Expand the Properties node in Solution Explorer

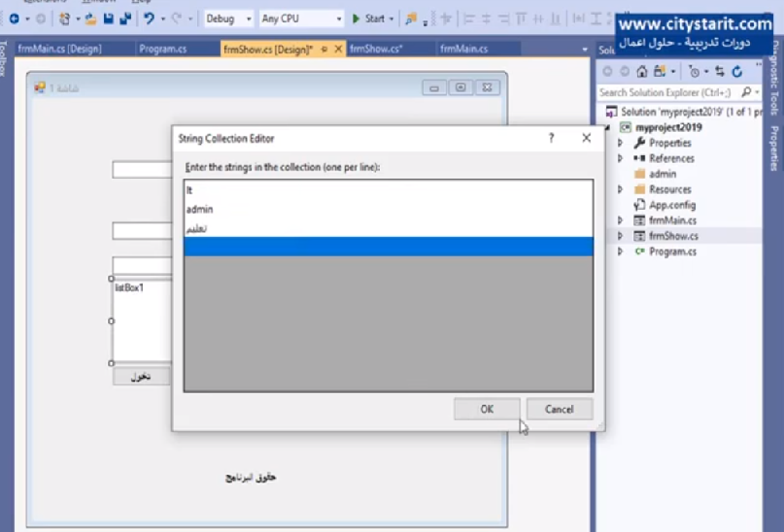pyautogui.click(x=620, y=143)
